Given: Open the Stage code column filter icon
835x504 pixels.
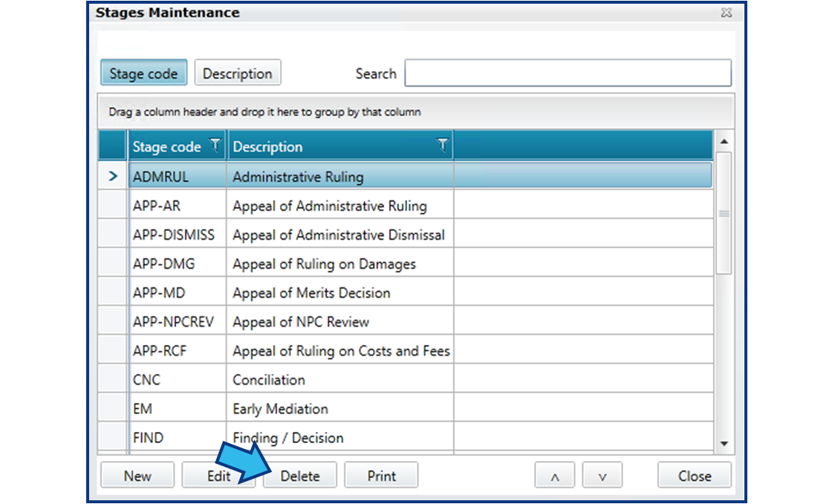Looking at the screenshot, I should pos(215,145).
